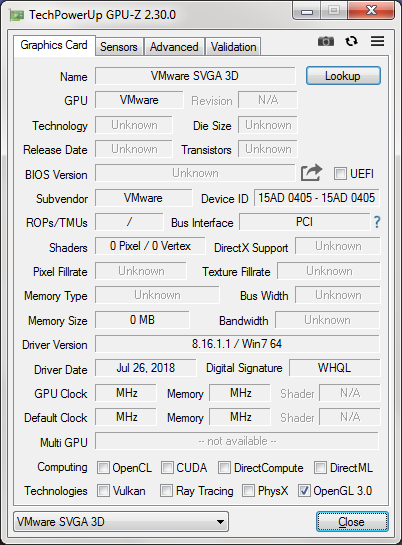Toggle the OpenCL checkbox
402x545 pixels.
103,467
